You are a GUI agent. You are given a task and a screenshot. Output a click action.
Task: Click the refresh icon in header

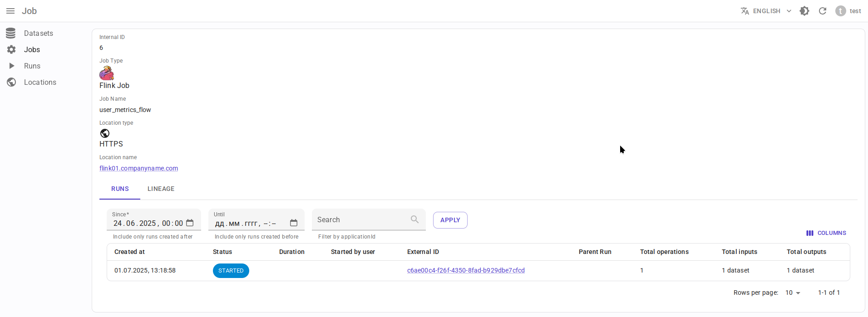pyautogui.click(x=822, y=11)
